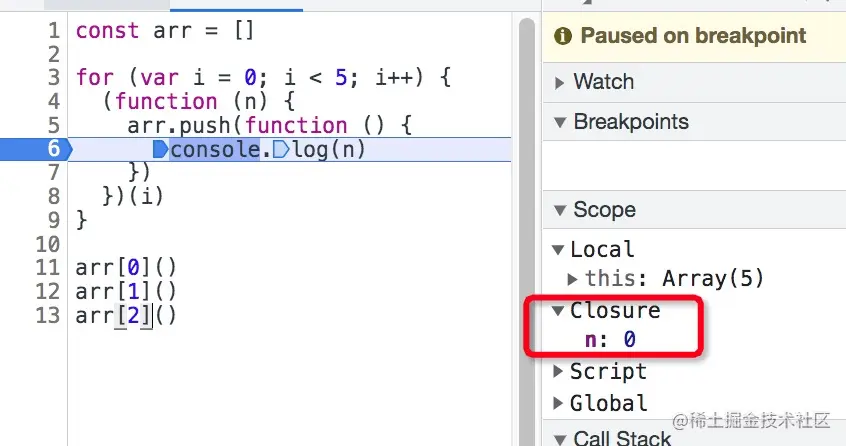
Task: Click the Closure scope label
Action: 615,310
